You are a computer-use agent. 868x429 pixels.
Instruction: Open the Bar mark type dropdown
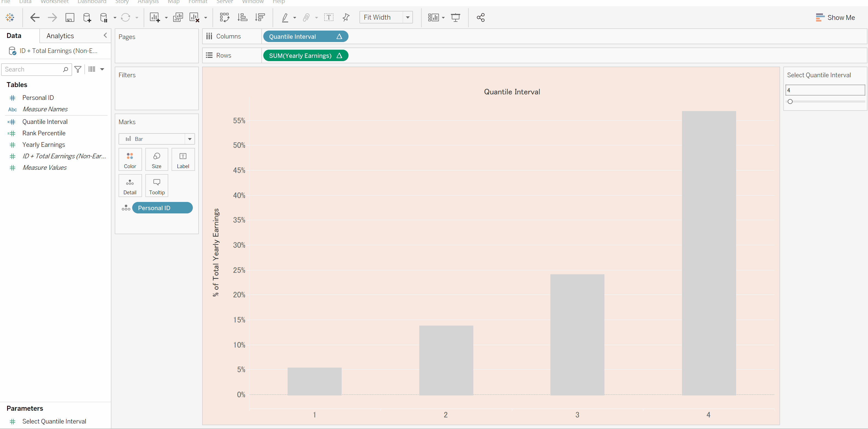click(x=190, y=139)
